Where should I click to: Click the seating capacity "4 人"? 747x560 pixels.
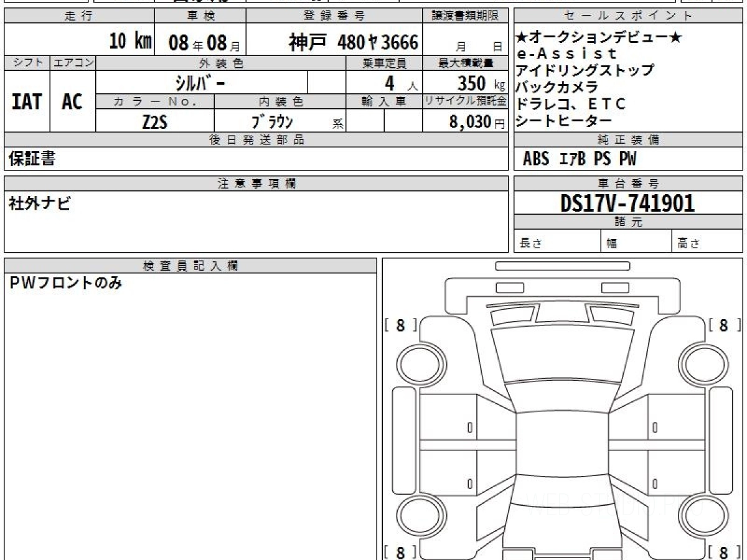[400, 83]
